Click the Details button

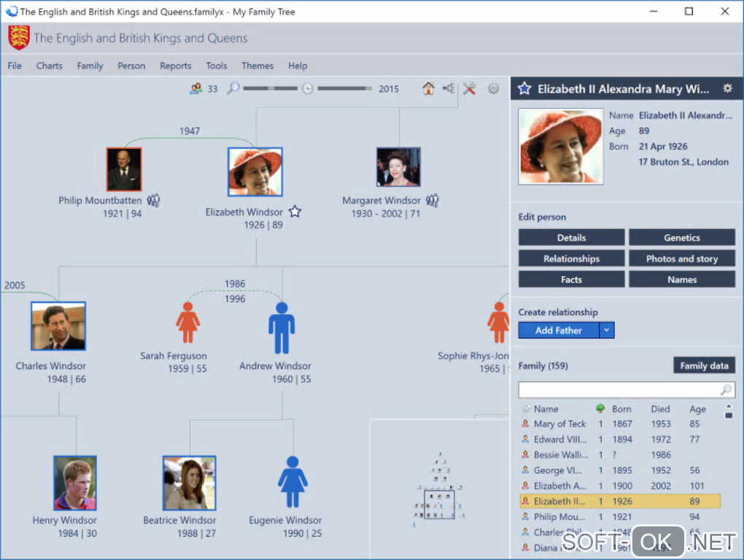click(x=571, y=238)
